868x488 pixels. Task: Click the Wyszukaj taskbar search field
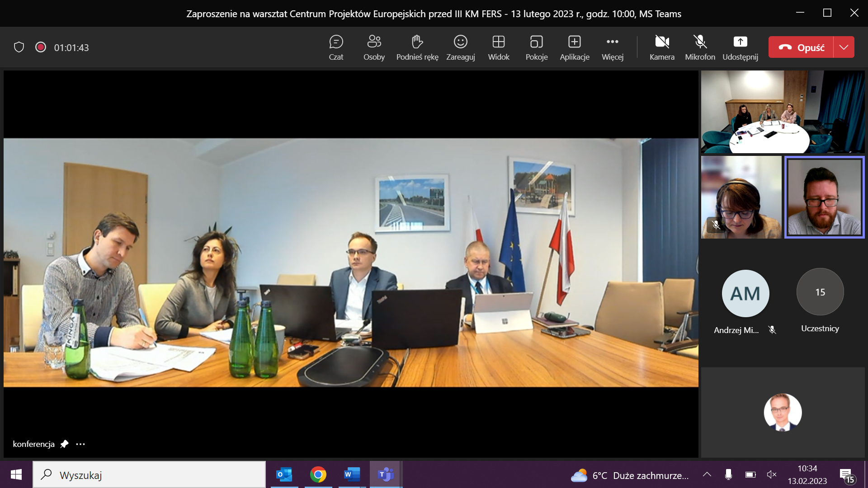coord(149,475)
